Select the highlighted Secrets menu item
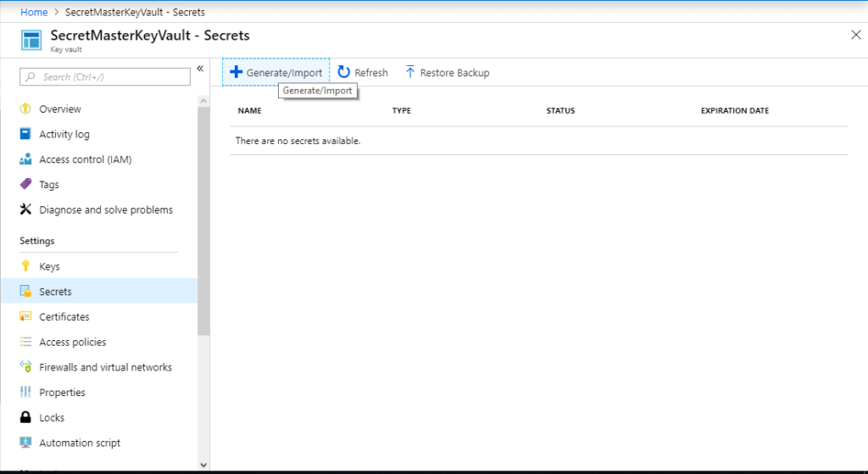 pyautogui.click(x=98, y=291)
